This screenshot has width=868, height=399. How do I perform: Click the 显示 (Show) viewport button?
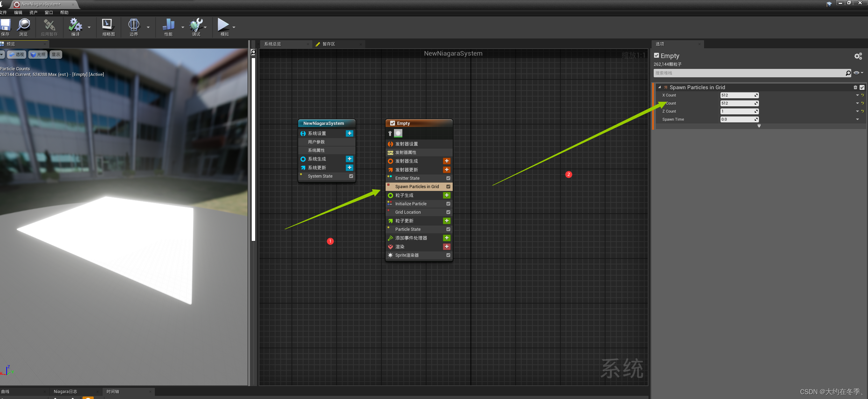pos(56,55)
